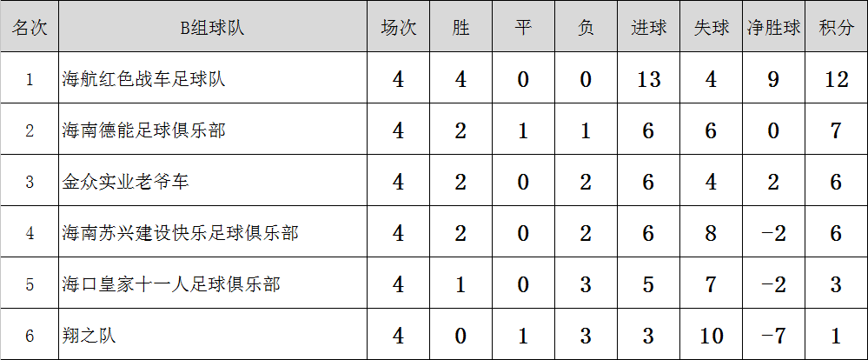
Task: Select the 名次 header cell
Action: tap(30, 27)
